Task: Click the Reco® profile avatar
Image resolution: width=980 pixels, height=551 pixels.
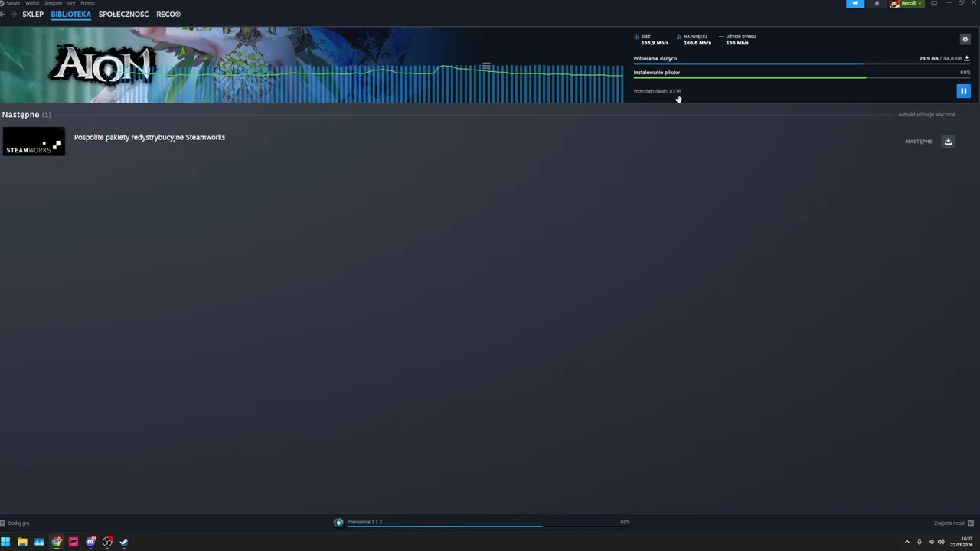Action: [894, 4]
